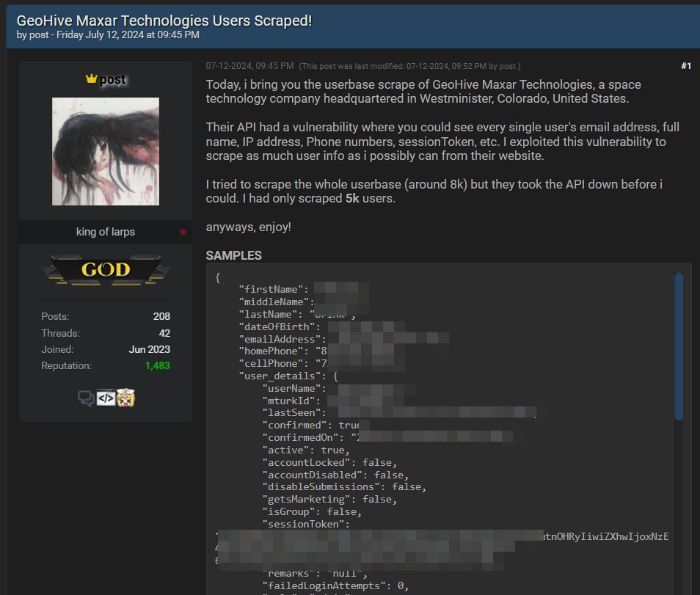This screenshot has height=595, width=700.
Task: Click the code brackets award badge
Action: pos(106,398)
